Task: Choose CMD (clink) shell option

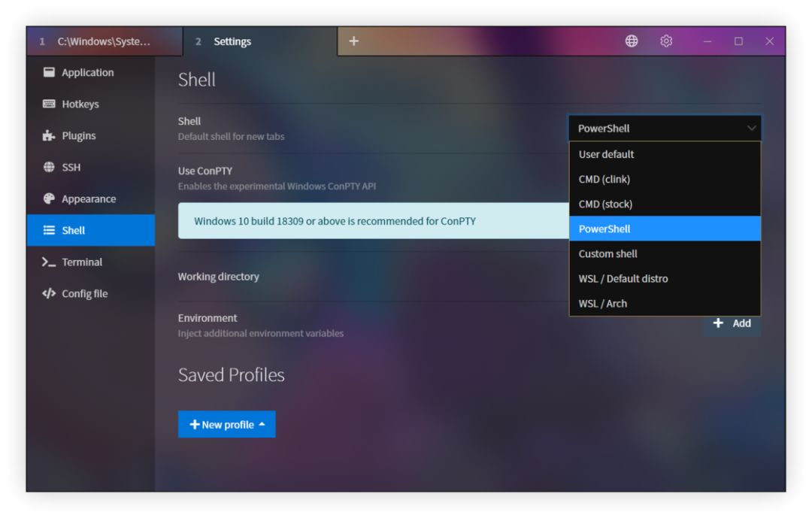Action: point(665,179)
